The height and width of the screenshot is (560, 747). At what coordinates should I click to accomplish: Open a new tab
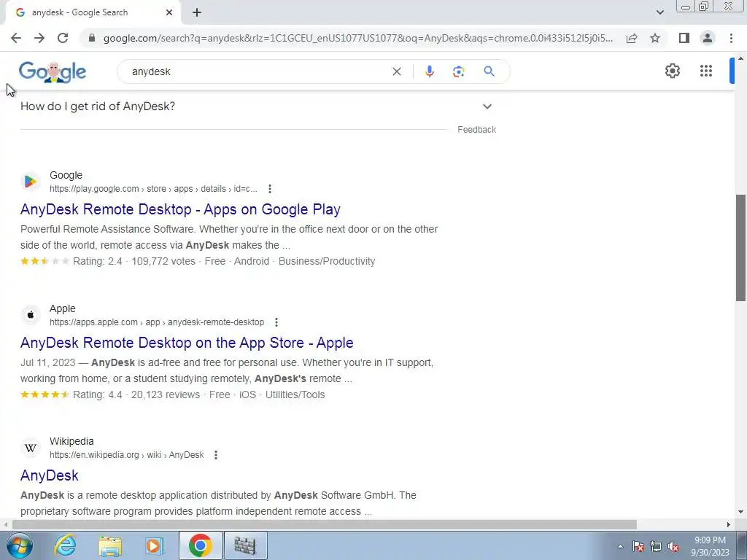coord(197,13)
